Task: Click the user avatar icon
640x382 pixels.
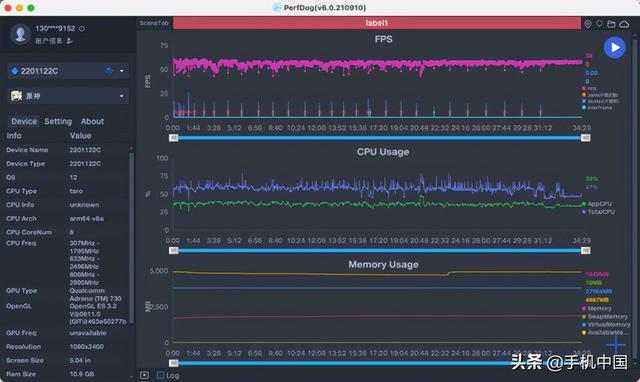Action: (x=20, y=34)
